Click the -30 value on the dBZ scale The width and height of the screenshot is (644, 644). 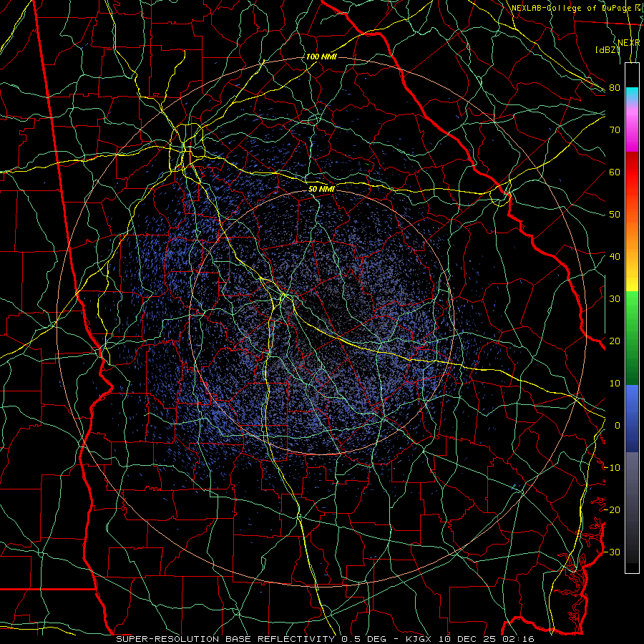click(612, 552)
